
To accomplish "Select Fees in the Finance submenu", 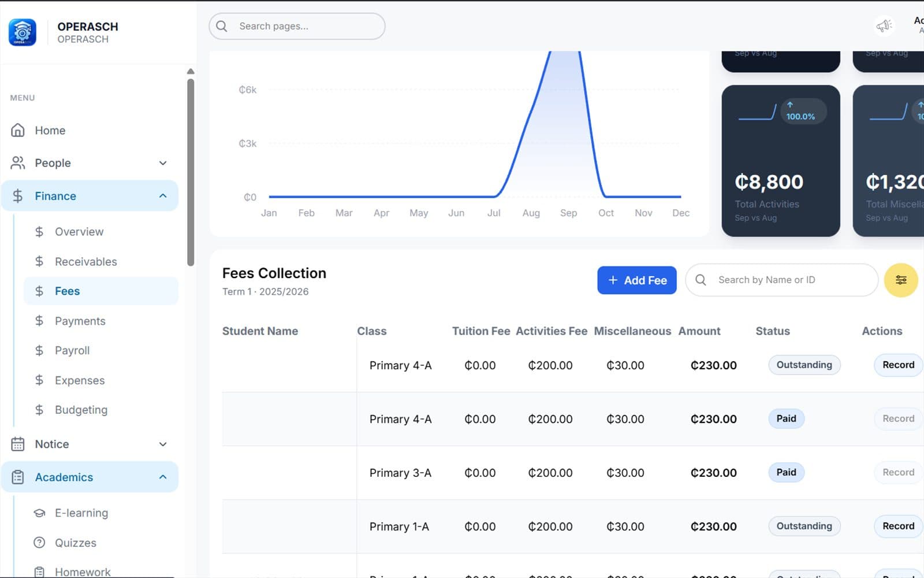I will point(101,291).
